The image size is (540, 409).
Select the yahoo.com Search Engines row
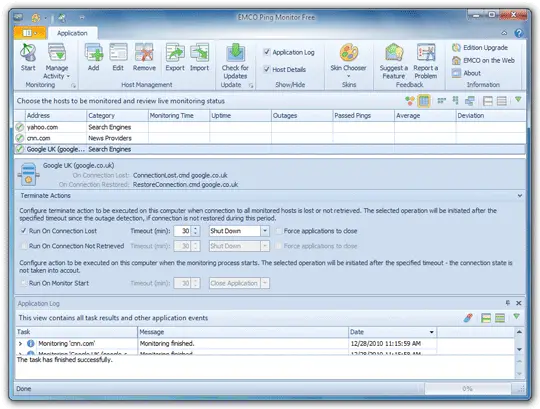coord(270,127)
